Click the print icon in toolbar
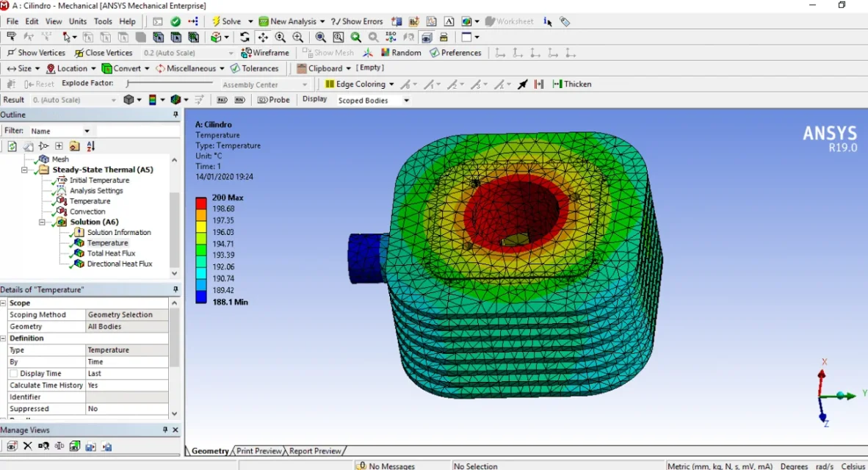This screenshot has width=868, height=470. tap(444, 37)
